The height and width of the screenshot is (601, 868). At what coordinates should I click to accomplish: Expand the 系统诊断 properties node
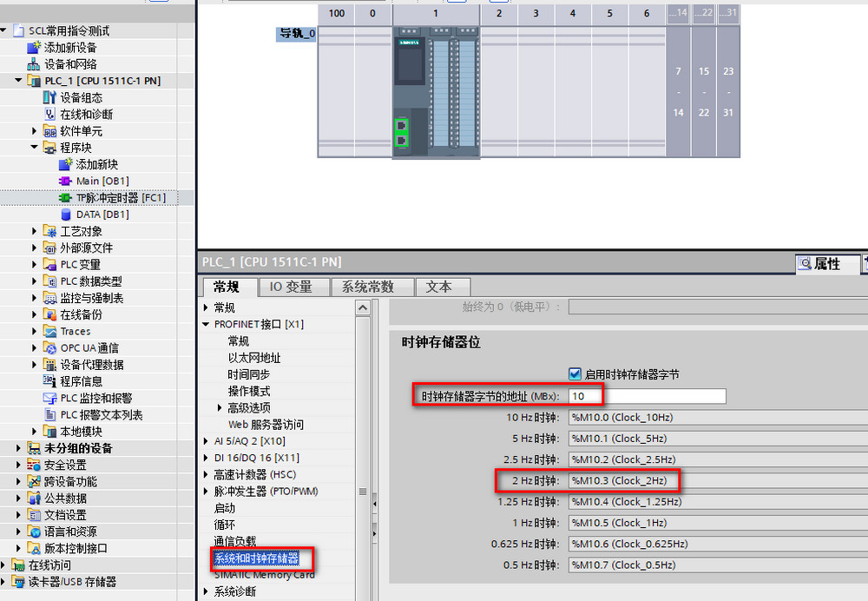coord(206,591)
